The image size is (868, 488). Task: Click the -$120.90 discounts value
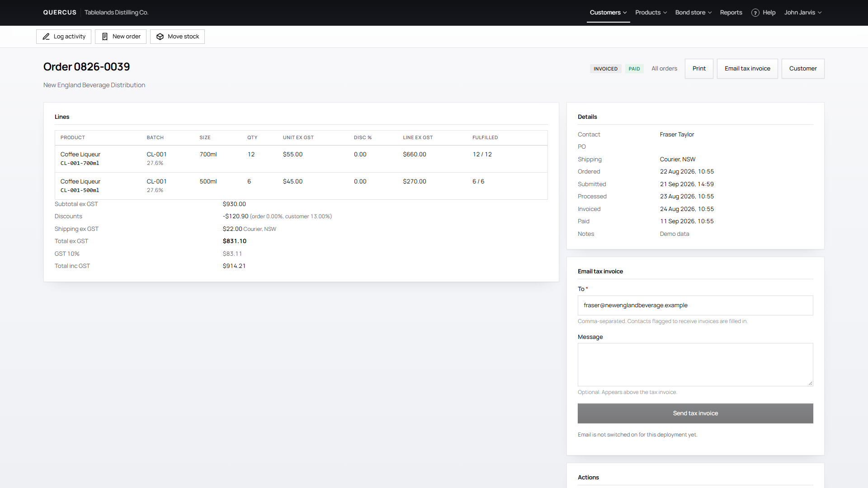tap(236, 216)
